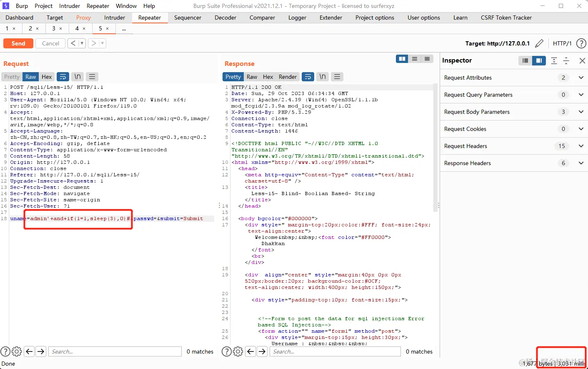
Task: Open the Request pane hamburger options menu
Action: (92, 77)
